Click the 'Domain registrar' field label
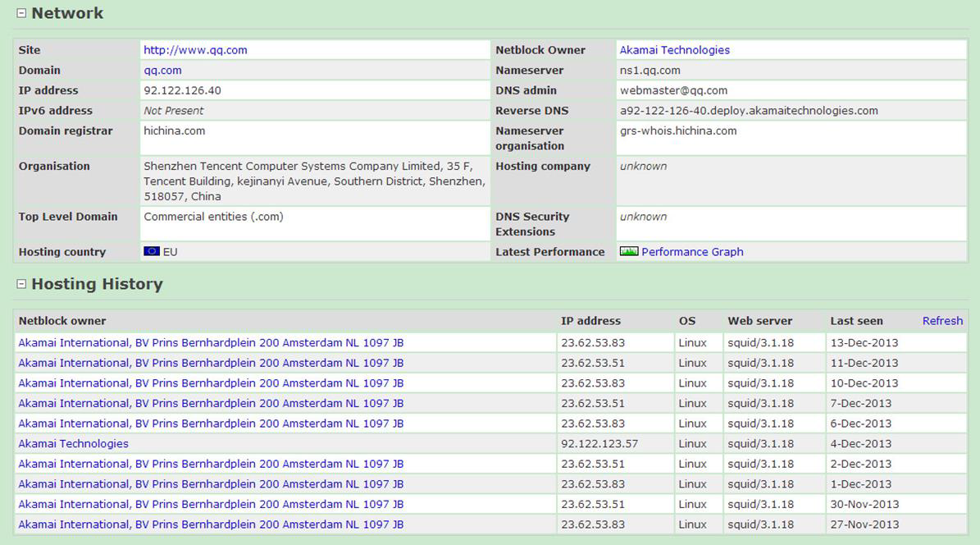 (x=66, y=131)
